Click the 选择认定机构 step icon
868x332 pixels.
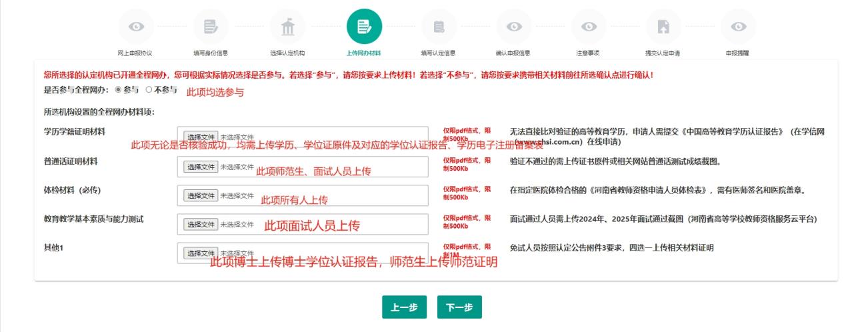pos(288,26)
